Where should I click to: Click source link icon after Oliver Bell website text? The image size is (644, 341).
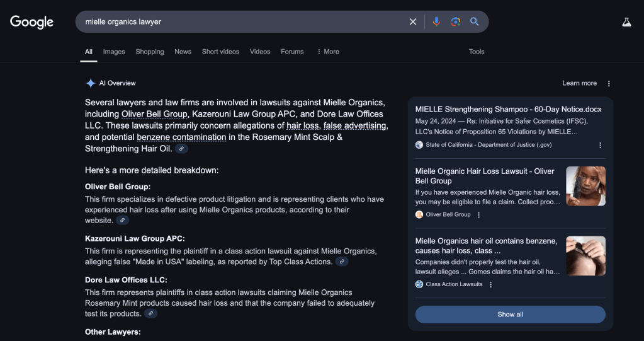pos(123,221)
